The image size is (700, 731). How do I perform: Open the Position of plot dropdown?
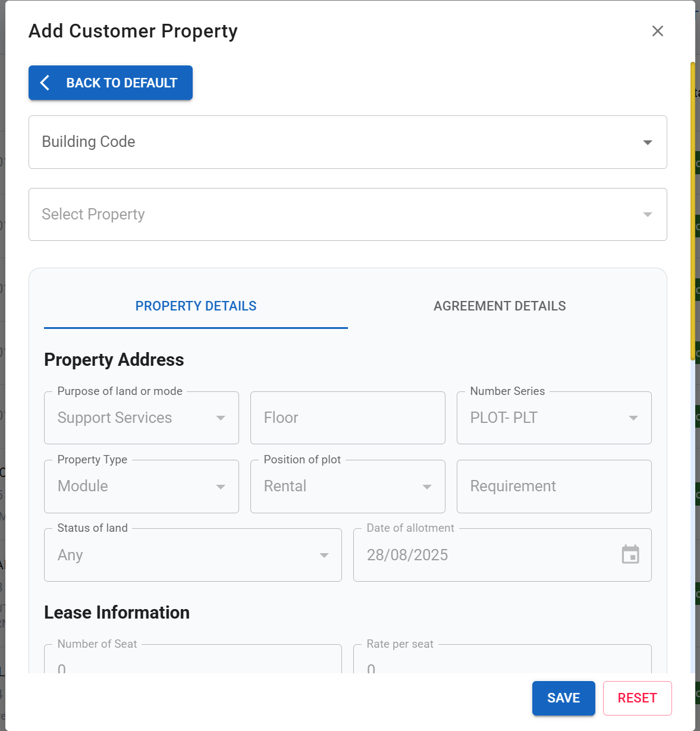click(x=427, y=487)
